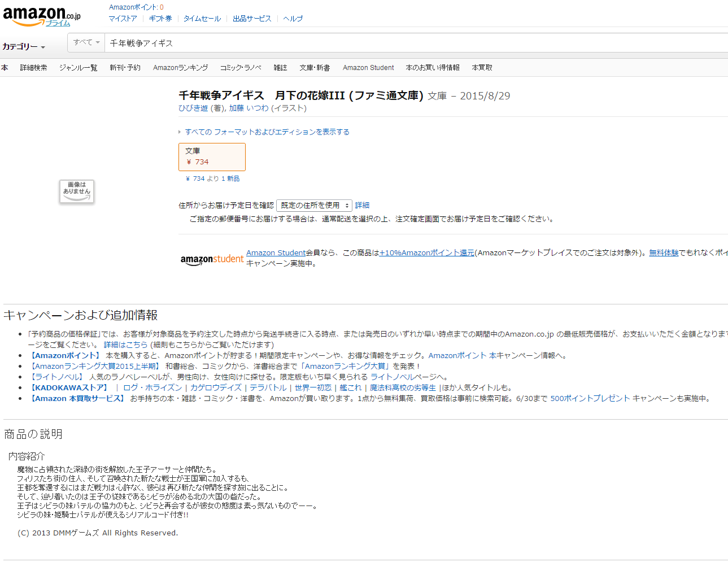Image resolution: width=728 pixels, height=562 pixels.
Task: Open 本買取 in the books bar
Action: click(482, 68)
